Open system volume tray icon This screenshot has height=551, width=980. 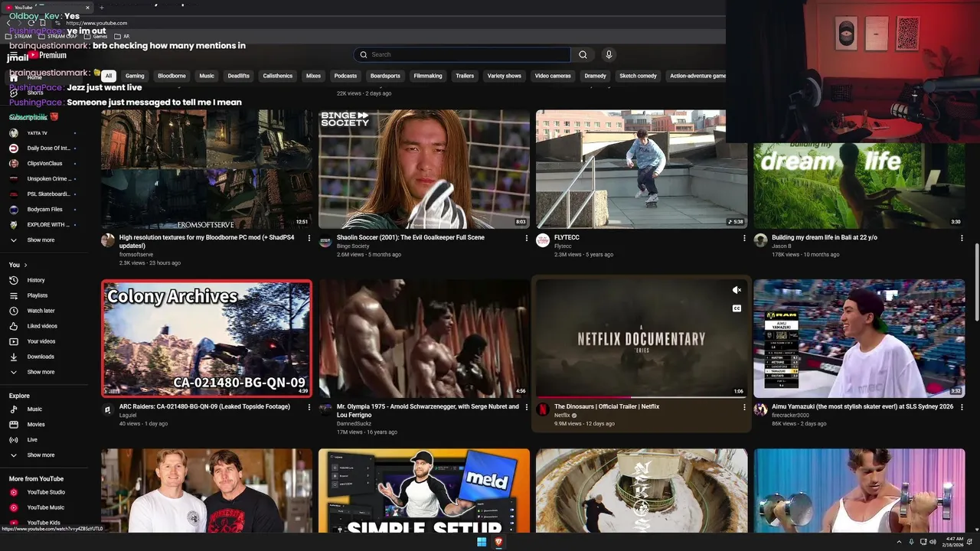(933, 542)
